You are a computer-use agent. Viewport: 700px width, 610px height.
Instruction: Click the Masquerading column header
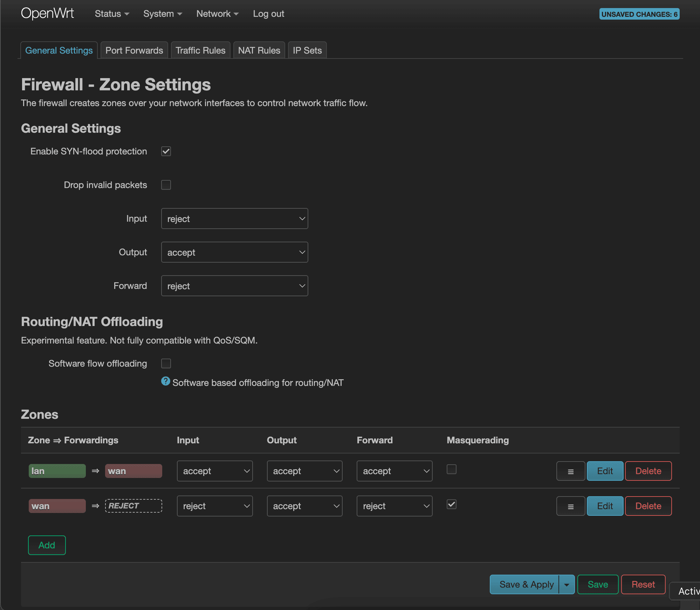pos(478,440)
